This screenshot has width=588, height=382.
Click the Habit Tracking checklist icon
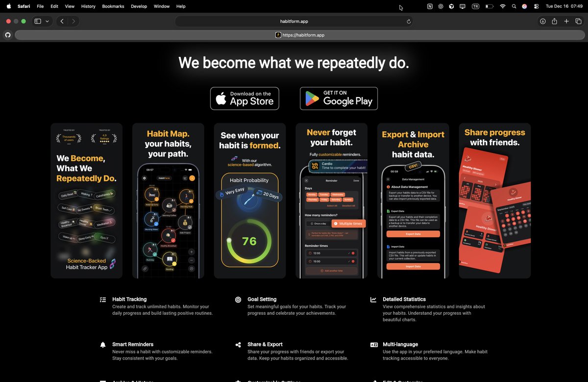pyautogui.click(x=103, y=299)
